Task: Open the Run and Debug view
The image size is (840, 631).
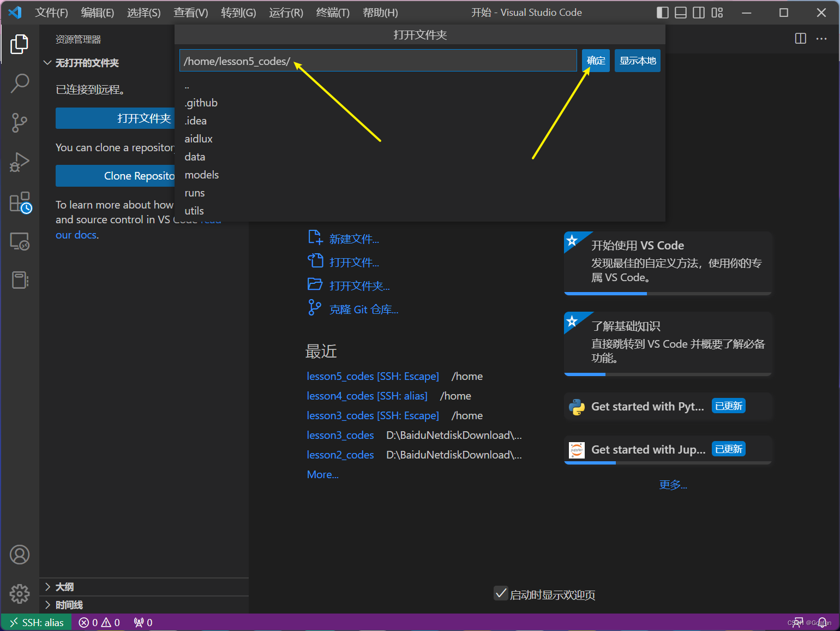Action: click(20, 162)
